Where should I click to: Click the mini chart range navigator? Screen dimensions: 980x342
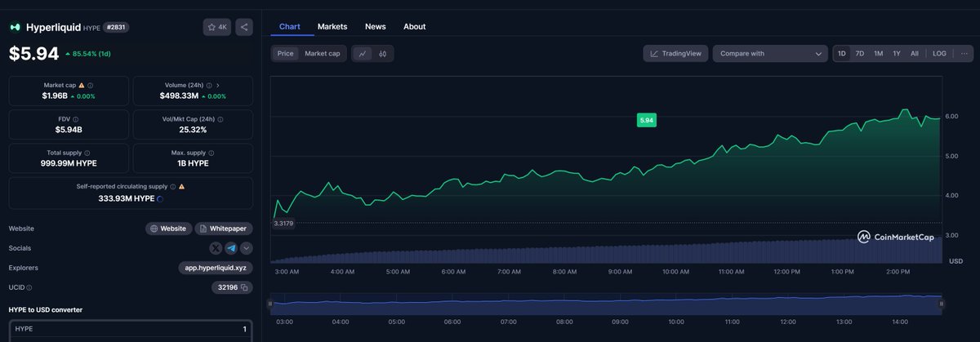606,304
